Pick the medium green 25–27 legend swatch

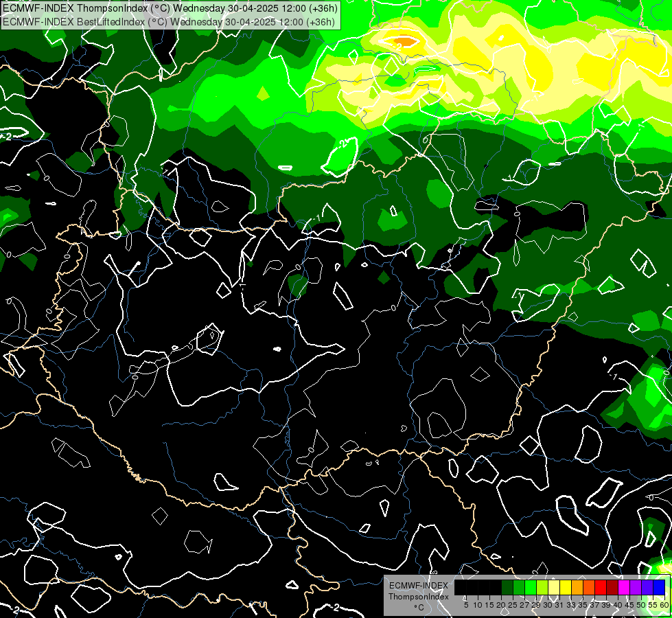coord(519,587)
